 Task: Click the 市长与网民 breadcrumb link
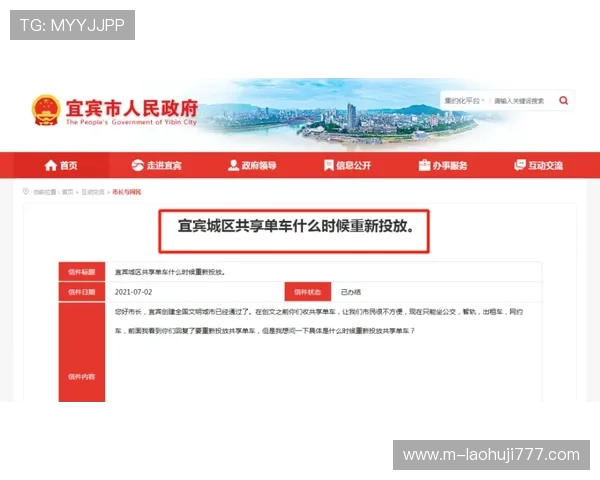pos(127,192)
